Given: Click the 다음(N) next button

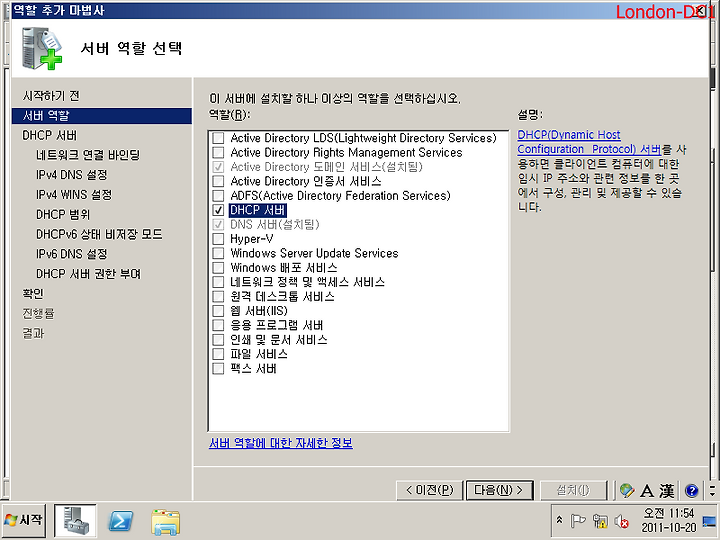Looking at the screenshot, I should click(500, 490).
